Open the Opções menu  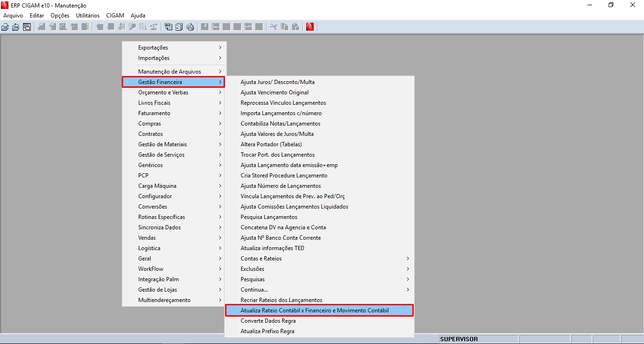(60, 16)
